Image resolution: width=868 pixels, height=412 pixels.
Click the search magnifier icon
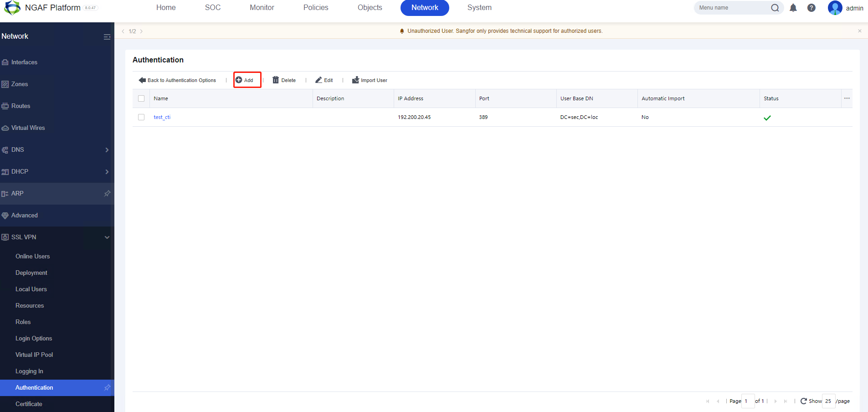tap(775, 8)
